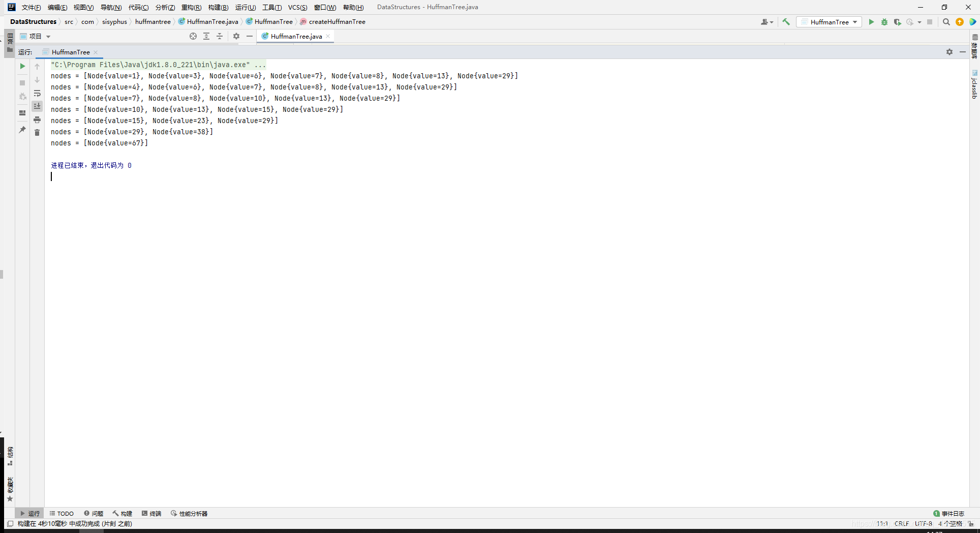
Task: Run with coverage shield icon
Action: [897, 22]
